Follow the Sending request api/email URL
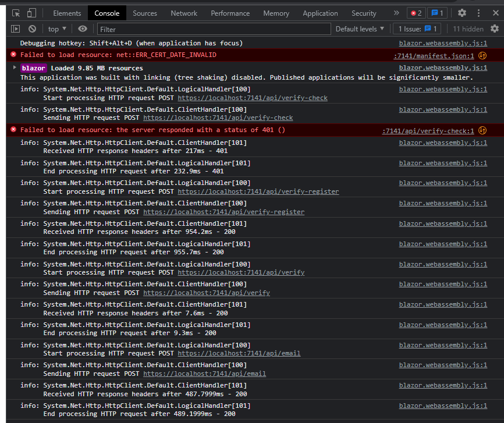Screen dimensions: 504x423 (x=204, y=374)
